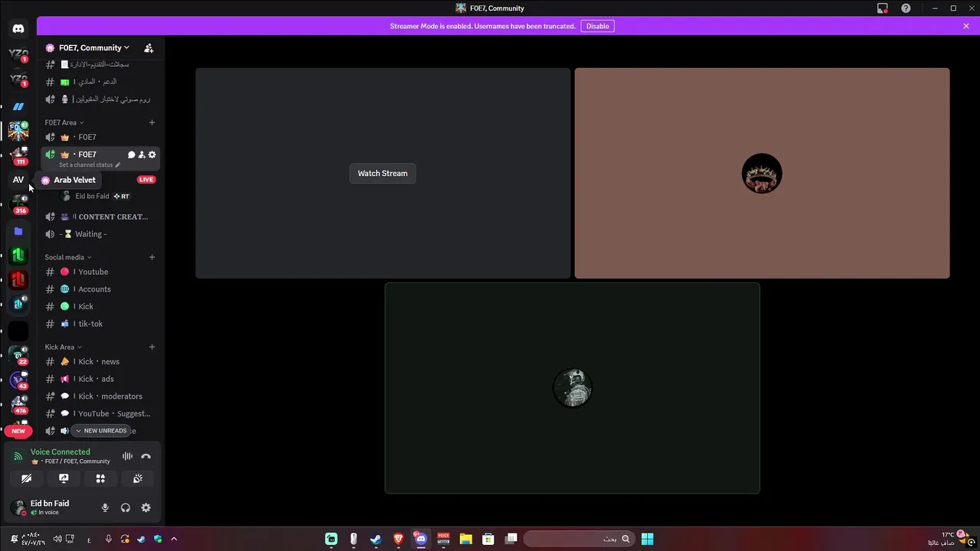
Task: Select brown participant video tile
Action: tap(762, 173)
